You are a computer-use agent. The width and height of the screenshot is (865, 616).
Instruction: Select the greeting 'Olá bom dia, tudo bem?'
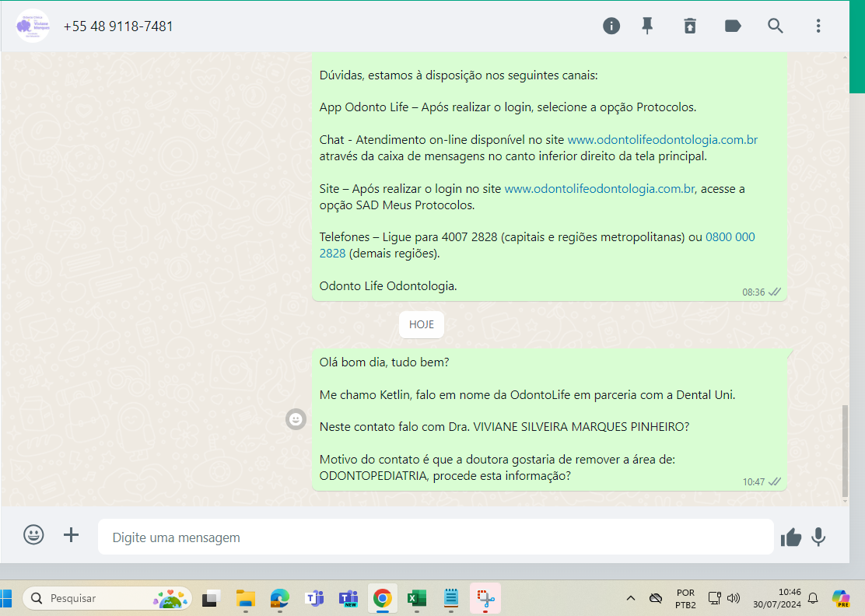click(x=384, y=362)
